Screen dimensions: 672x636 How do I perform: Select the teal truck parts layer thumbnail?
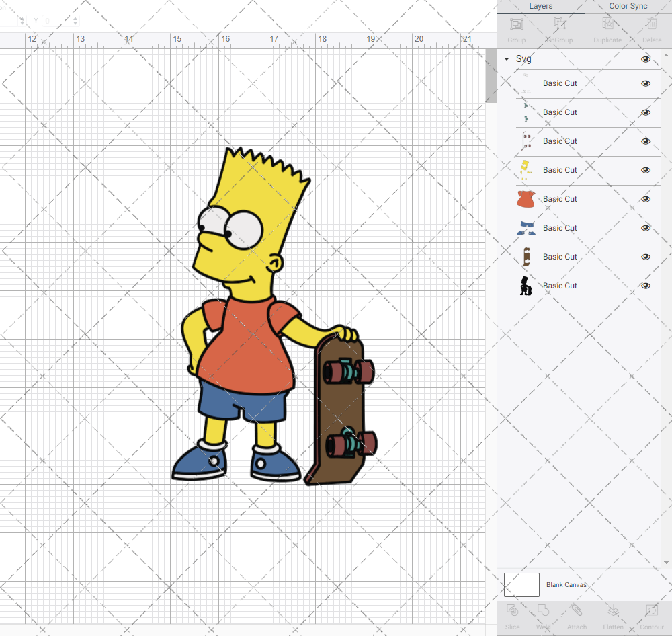point(526,112)
